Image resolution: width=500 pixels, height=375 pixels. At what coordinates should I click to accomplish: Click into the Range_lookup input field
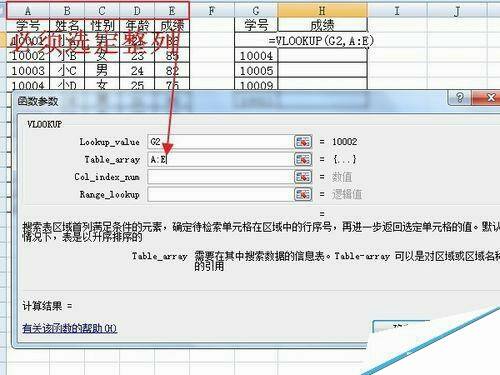[x=220, y=194]
